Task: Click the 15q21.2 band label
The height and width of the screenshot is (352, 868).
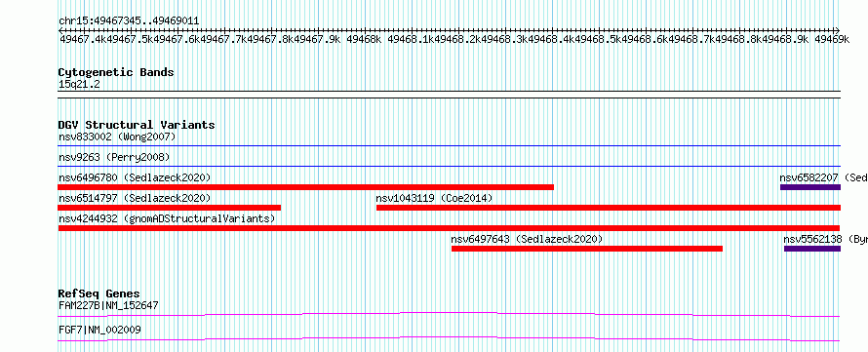Action: tap(79, 85)
